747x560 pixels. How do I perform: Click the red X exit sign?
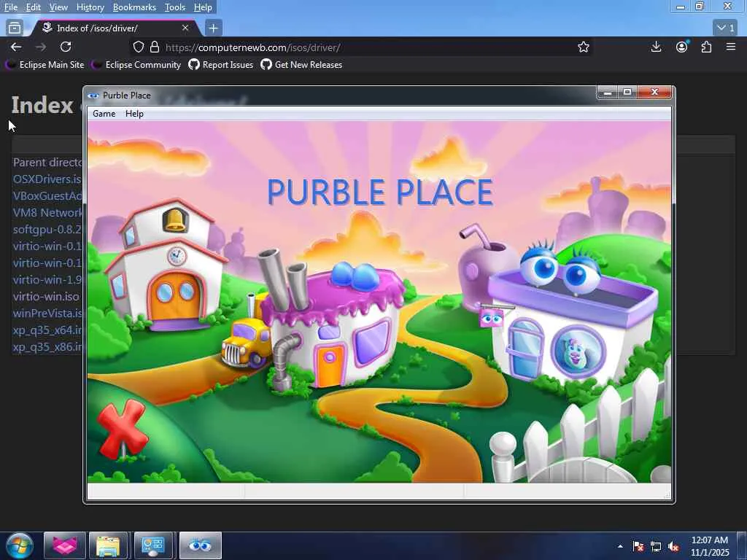click(x=122, y=429)
